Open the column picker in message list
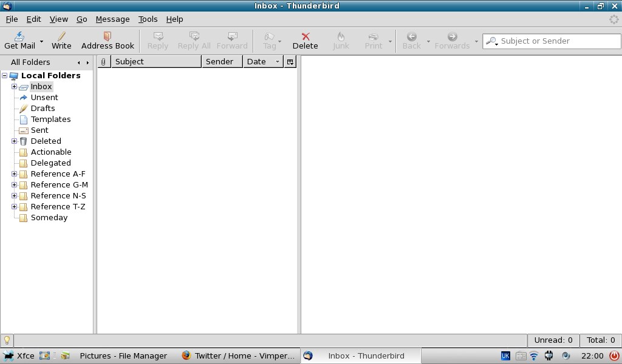The height and width of the screenshot is (364, 622). click(290, 62)
